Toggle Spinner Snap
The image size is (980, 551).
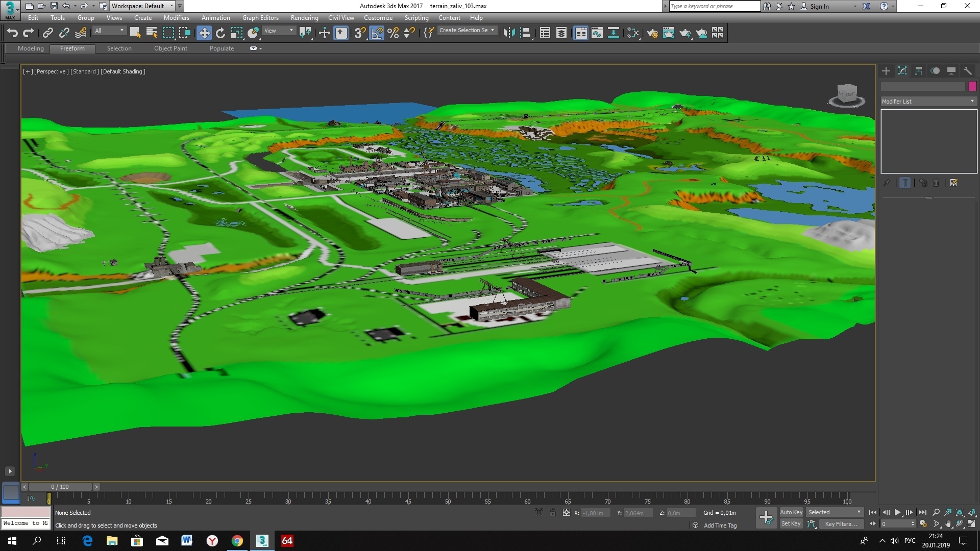409,33
